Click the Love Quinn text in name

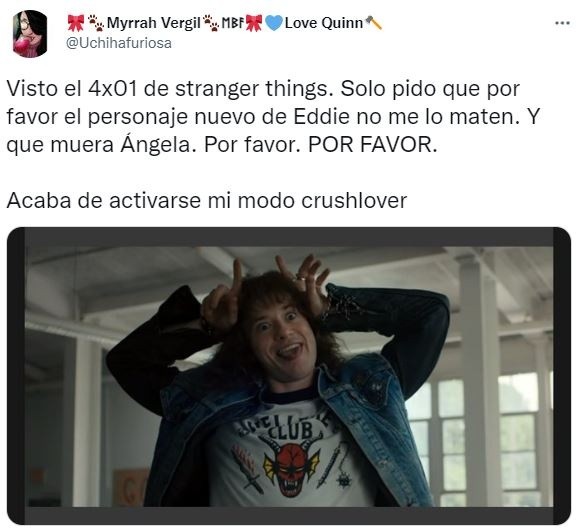(x=324, y=23)
